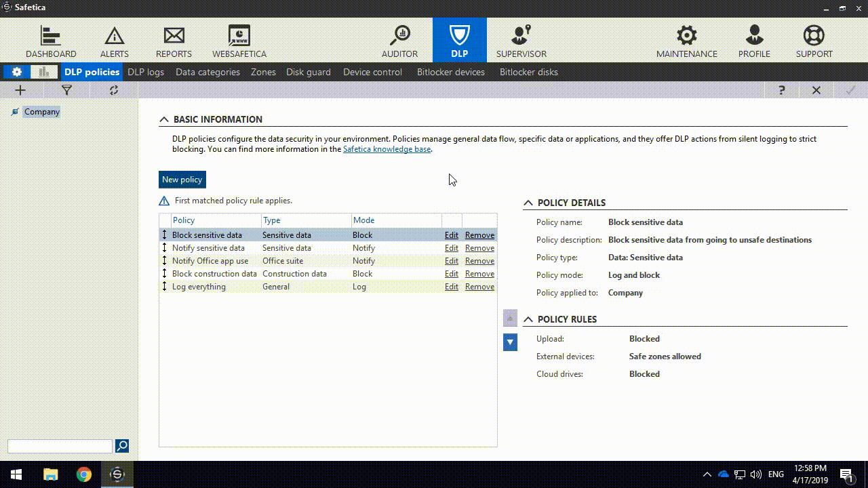The height and width of the screenshot is (488, 868).
Task: Open the WebSafetica module
Action: coord(239,39)
